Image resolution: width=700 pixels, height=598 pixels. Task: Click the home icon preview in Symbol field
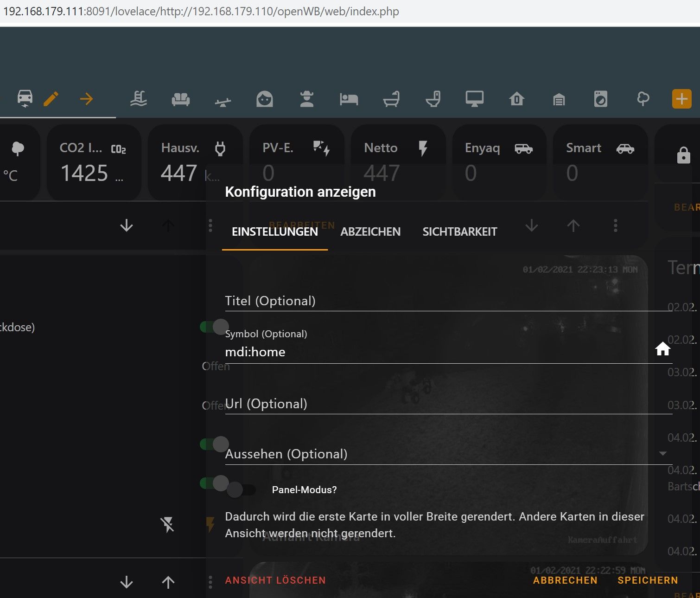pyautogui.click(x=663, y=349)
